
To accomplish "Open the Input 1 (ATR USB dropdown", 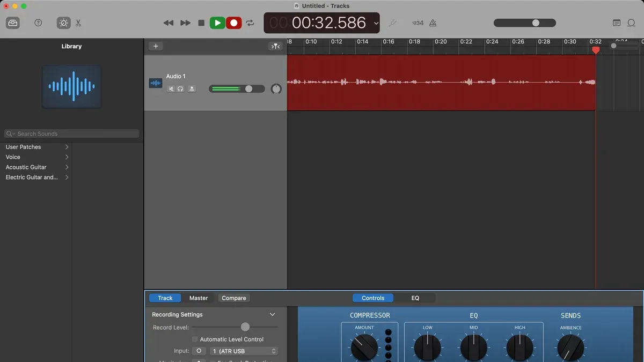I will click(x=244, y=351).
